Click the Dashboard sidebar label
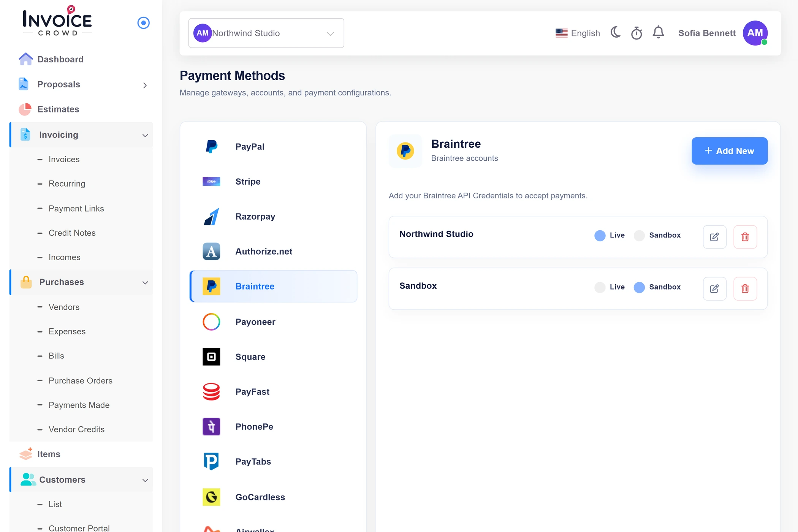Viewport: 798px width, 532px height. tap(60, 59)
